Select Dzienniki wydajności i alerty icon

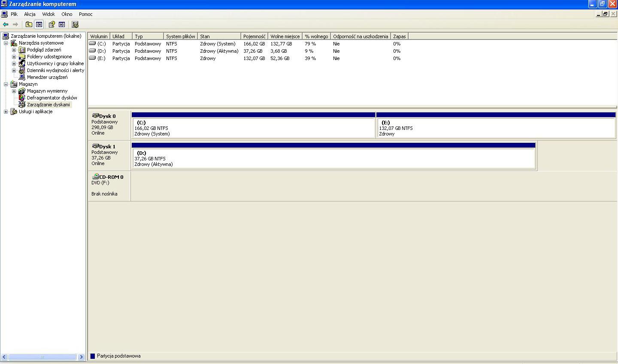pos(22,70)
